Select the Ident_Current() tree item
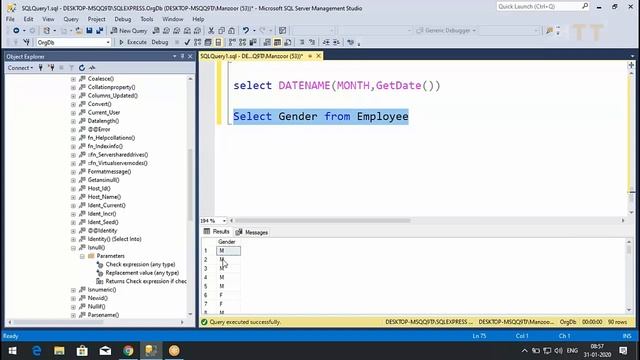Image resolution: width=640 pixels, height=360 pixels. (x=107, y=205)
